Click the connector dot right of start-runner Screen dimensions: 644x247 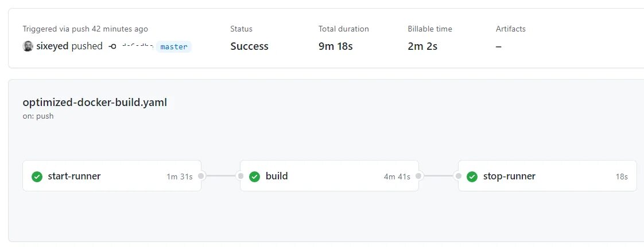coord(201,176)
